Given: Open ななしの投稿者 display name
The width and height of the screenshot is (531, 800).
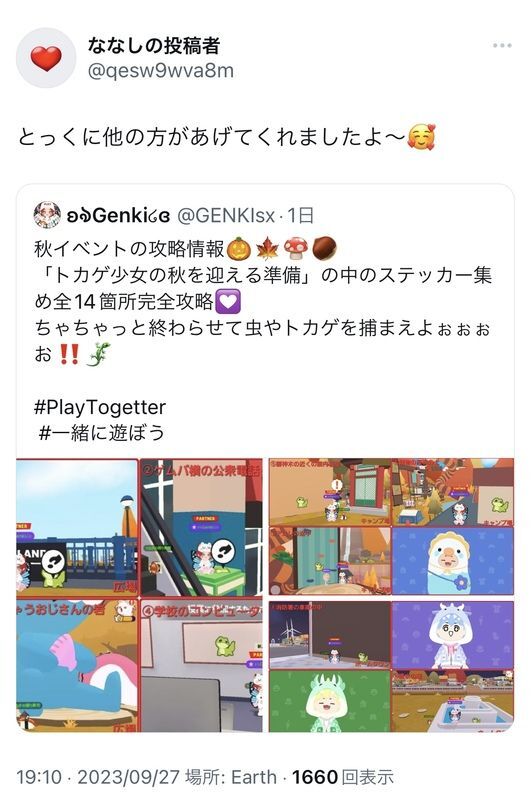Looking at the screenshot, I should (x=154, y=46).
